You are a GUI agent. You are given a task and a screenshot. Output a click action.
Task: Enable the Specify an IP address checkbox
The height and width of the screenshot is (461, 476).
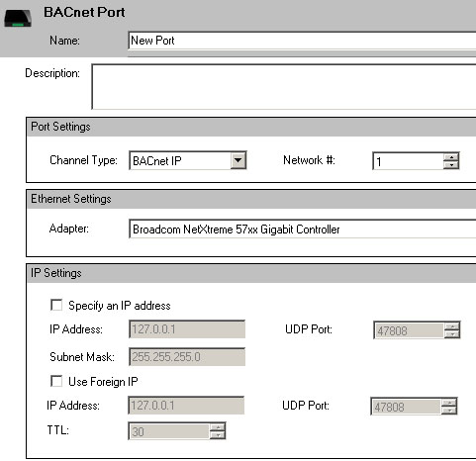click(x=56, y=305)
